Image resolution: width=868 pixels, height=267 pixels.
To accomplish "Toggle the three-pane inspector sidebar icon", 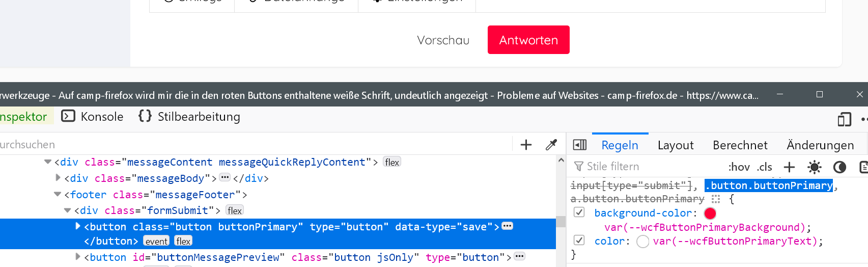I will click(580, 145).
